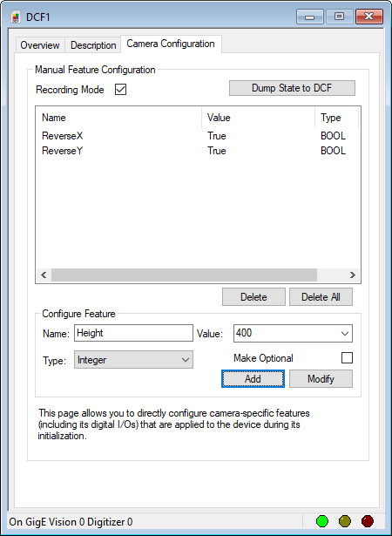Minimize the DCF1 window
The width and height of the screenshot is (392, 536).
[x=309, y=17]
